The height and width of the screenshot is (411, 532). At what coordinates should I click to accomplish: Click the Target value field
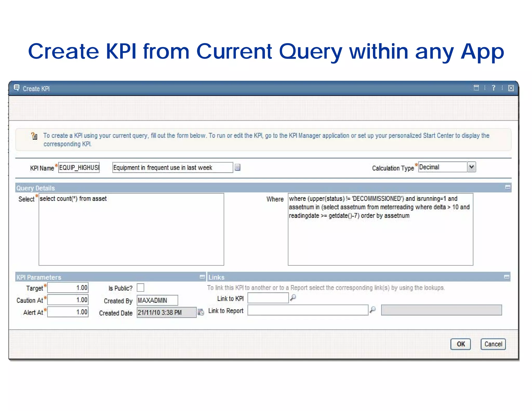(68, 288)
